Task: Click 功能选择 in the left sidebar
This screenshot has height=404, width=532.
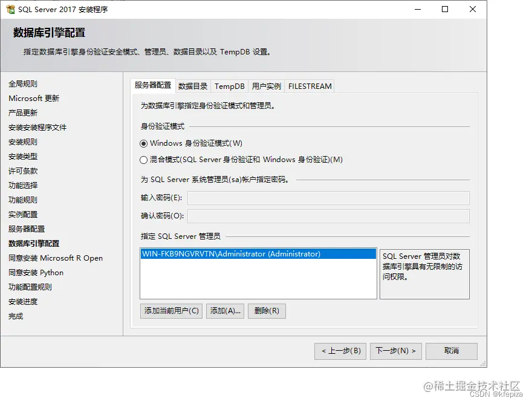Action: coord(23,185)
